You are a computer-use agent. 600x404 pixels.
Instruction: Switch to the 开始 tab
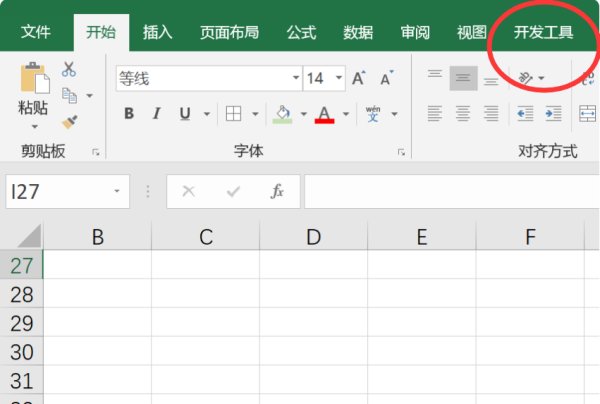101,32
